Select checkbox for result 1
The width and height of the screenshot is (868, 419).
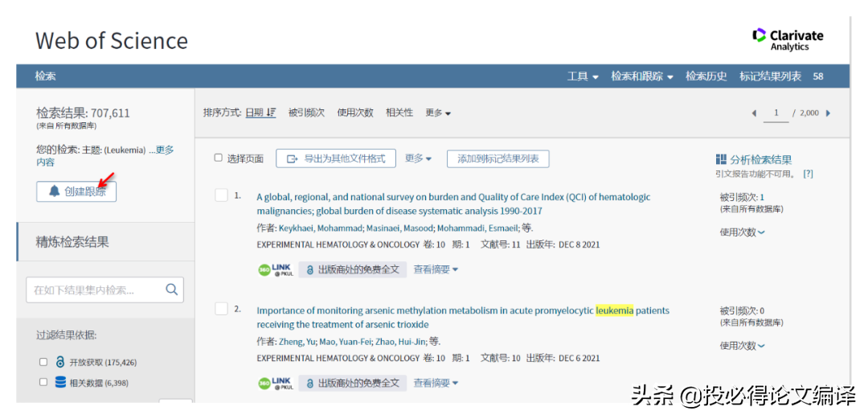(x=222, y=195)
